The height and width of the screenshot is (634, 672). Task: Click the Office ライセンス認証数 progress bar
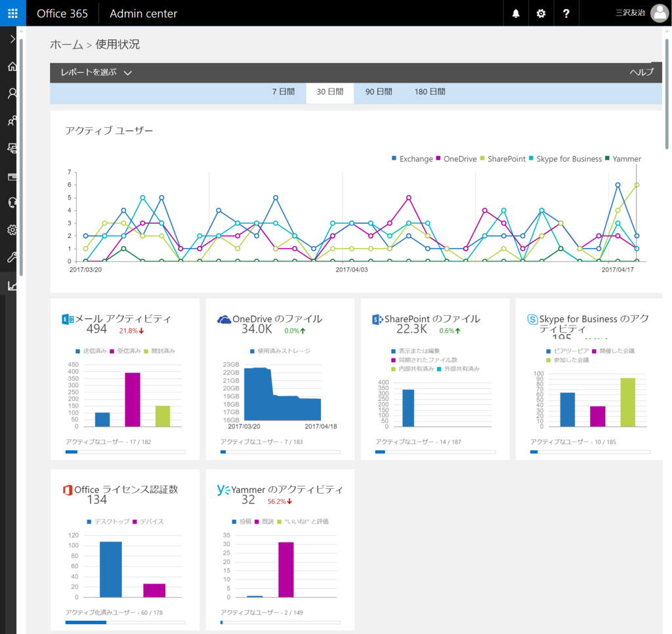(125, 622)
